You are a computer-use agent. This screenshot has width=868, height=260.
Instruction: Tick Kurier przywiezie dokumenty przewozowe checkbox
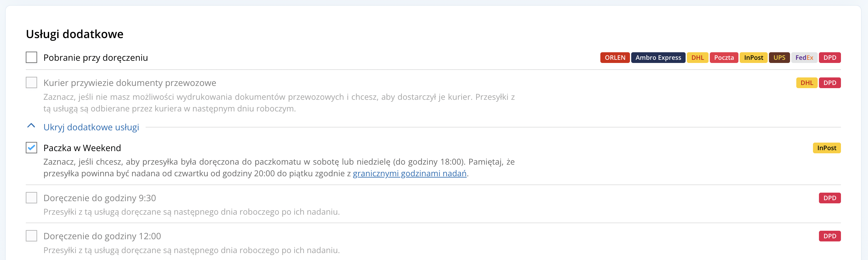click(x=31, y=82)
